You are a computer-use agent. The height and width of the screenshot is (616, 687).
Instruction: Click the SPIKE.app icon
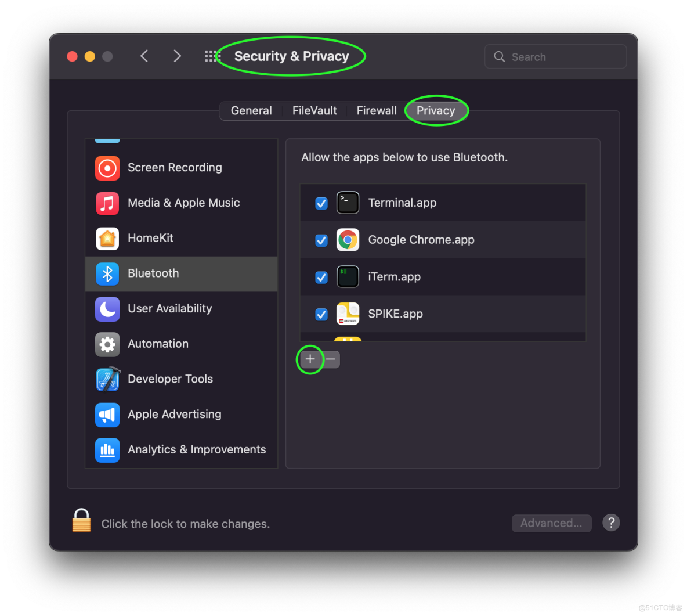tap(348, 314)
